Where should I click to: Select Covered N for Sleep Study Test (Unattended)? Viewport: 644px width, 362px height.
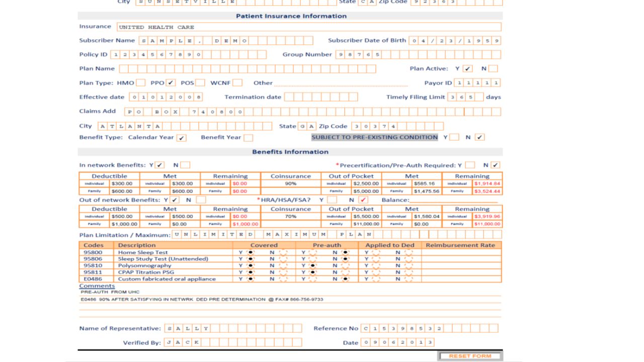click(x=283, y=259)
